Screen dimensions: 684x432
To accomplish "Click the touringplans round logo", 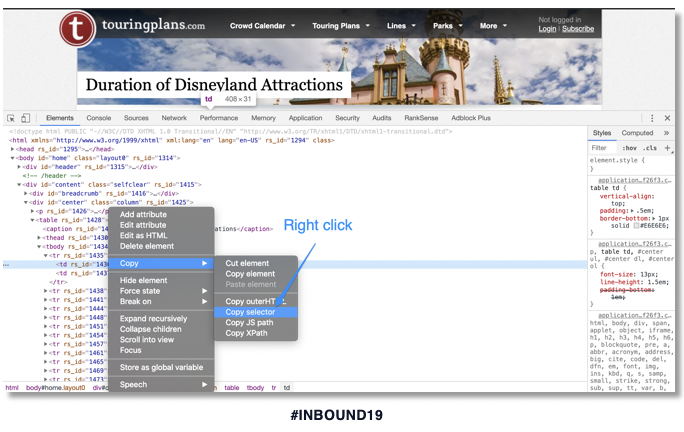I will point(77,28).
